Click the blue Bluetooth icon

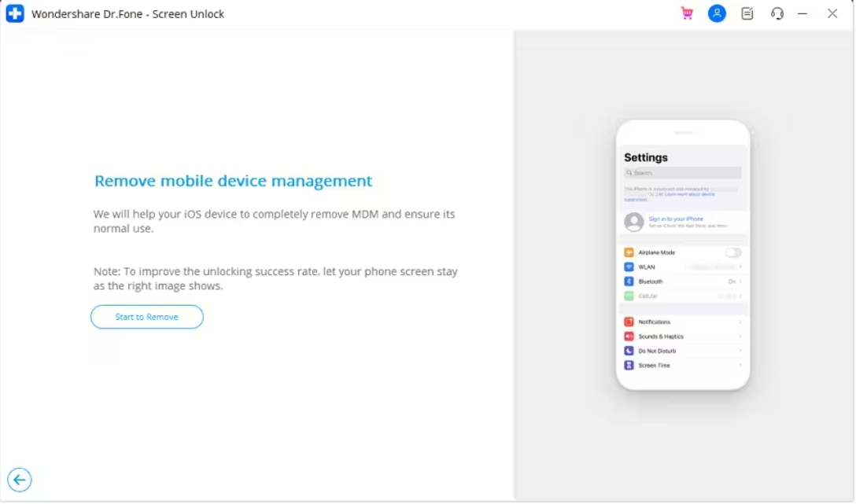pyautogui.click(x=629, y=281)
